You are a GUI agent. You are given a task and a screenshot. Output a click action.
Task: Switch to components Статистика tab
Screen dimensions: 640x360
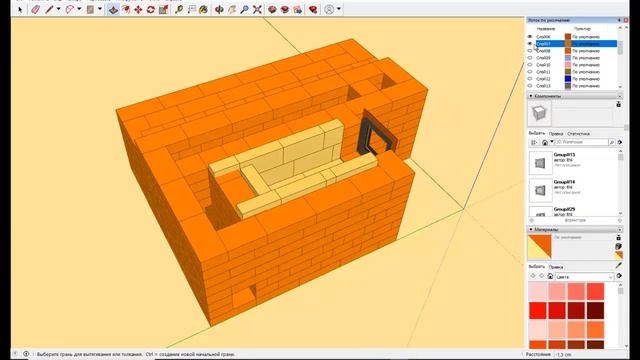578,133
